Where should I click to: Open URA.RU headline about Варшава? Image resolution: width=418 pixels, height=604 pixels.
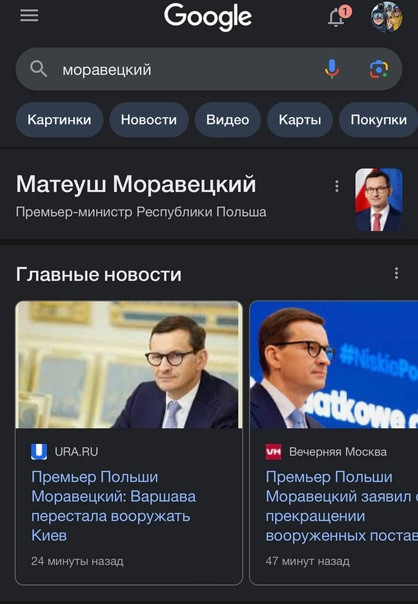pos(114,506)
